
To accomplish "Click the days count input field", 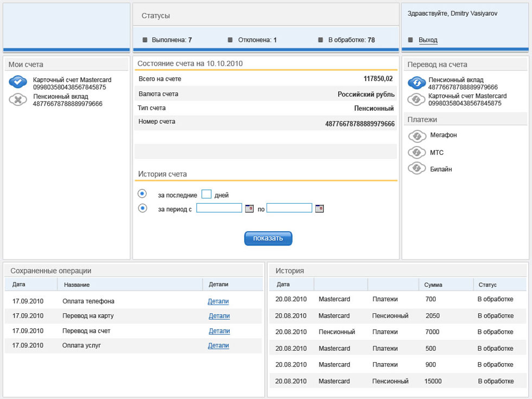I will [x=206, y=194].
